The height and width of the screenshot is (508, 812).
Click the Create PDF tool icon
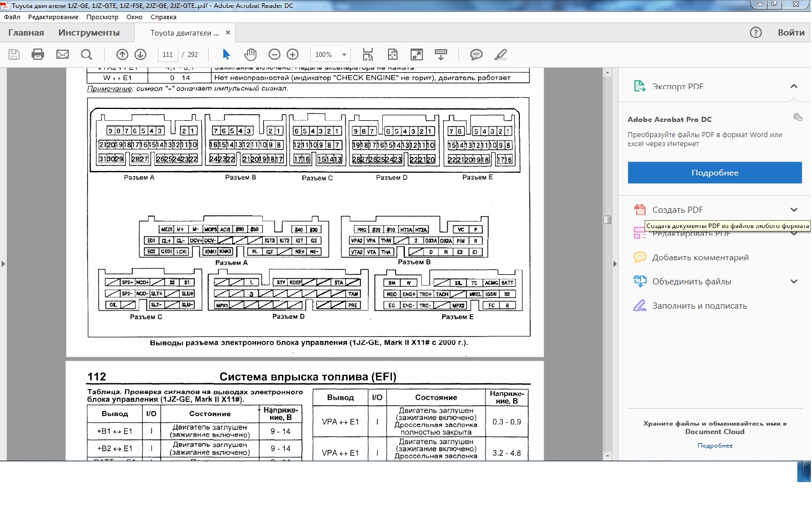(x=639, y=209)
